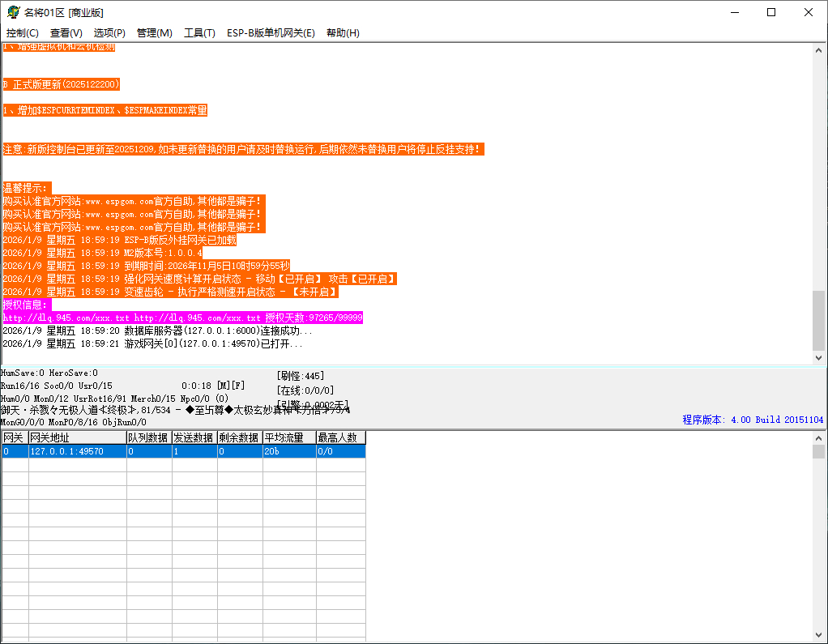This screenshot has width=828, height=644.
Task: Click the 最高人数 column header
Action: (x=340, y=437)
